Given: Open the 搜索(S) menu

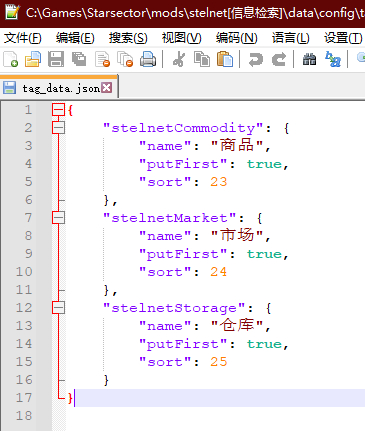Looking at the screenshot, I should 128,38.
